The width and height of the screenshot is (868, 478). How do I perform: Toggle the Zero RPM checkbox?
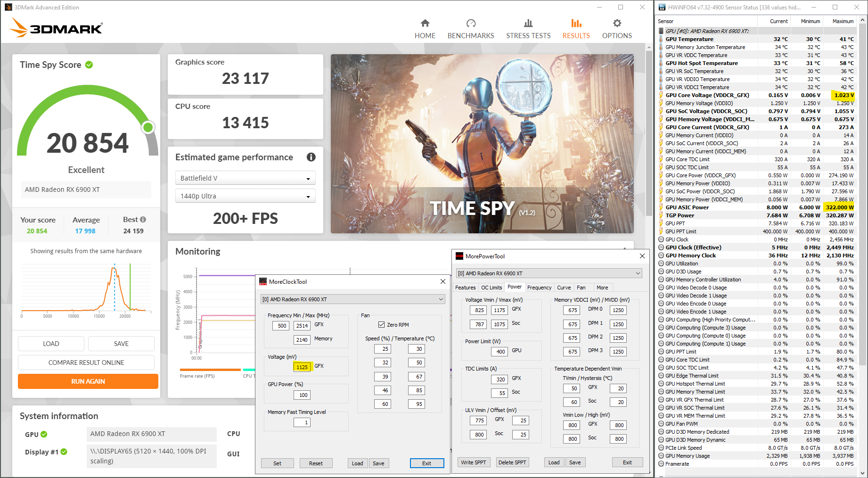381,325
